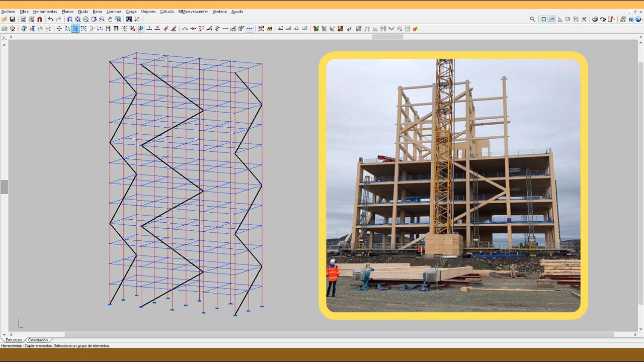Open the export icon dropdown arrow
This screenshot has height=362, width=644.
pyautogui.click(x=614, y=19)
